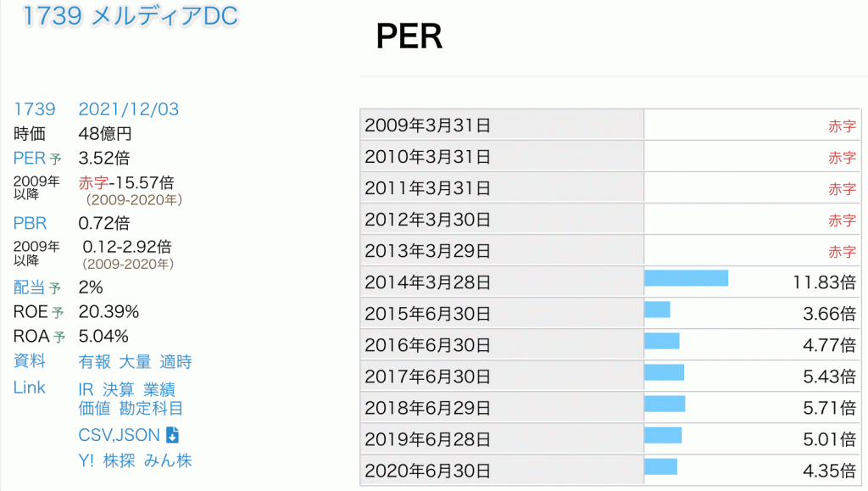Select the 2021/12/03 date link

[x=128, y=109]
